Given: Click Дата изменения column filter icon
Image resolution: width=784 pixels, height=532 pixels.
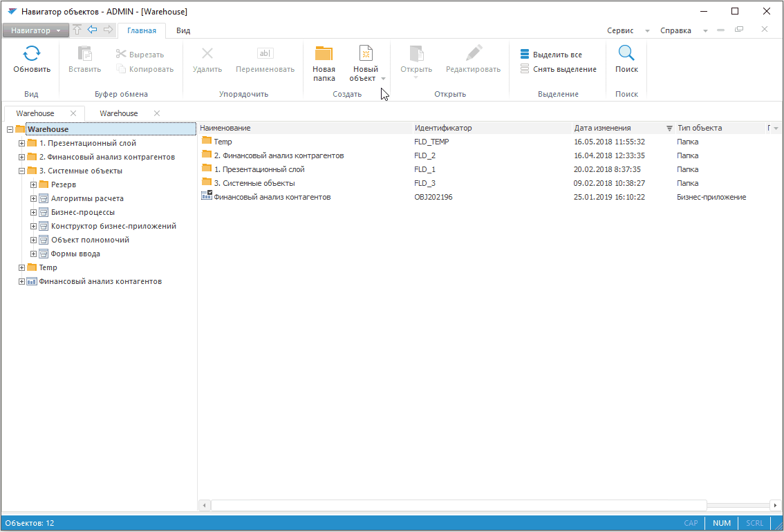Looking at the screenshot, I should point(669,129).
